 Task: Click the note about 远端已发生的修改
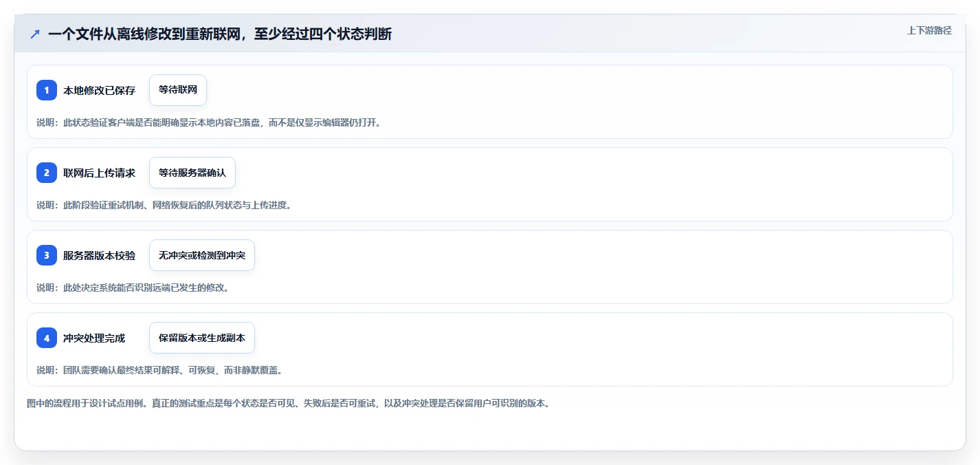point(133,288)
